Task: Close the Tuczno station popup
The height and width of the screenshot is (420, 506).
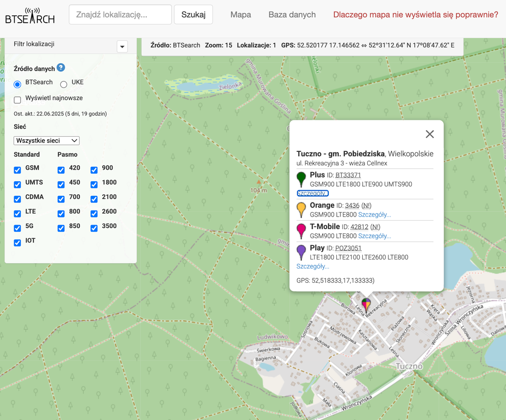Action: click(430, 134)
